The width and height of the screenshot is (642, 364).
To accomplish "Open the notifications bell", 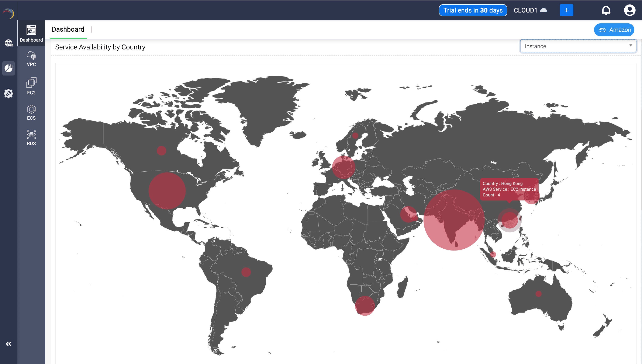I will (606, 10).
